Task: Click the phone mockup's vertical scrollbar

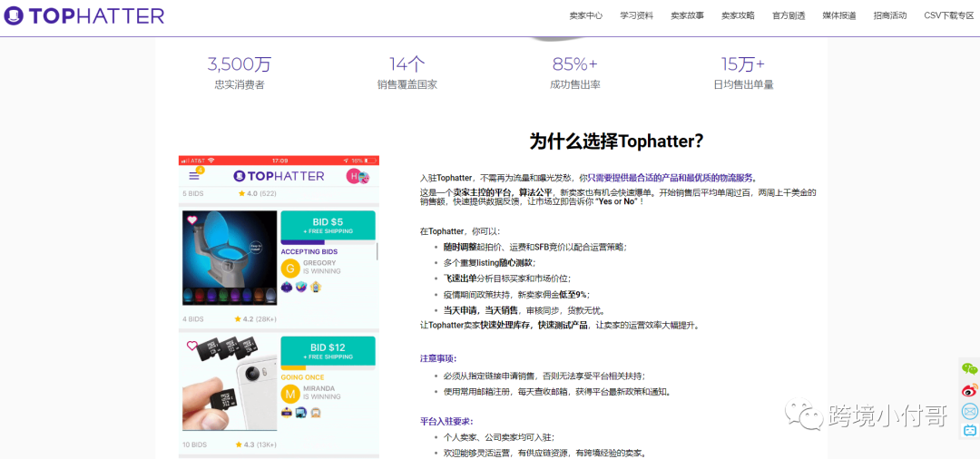Action: click(377, 251)
